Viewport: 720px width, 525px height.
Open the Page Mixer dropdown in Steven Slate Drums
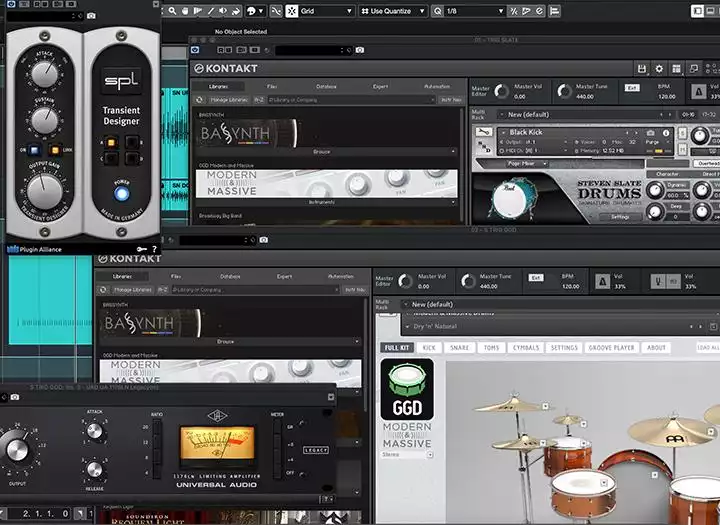coord(527,164)
